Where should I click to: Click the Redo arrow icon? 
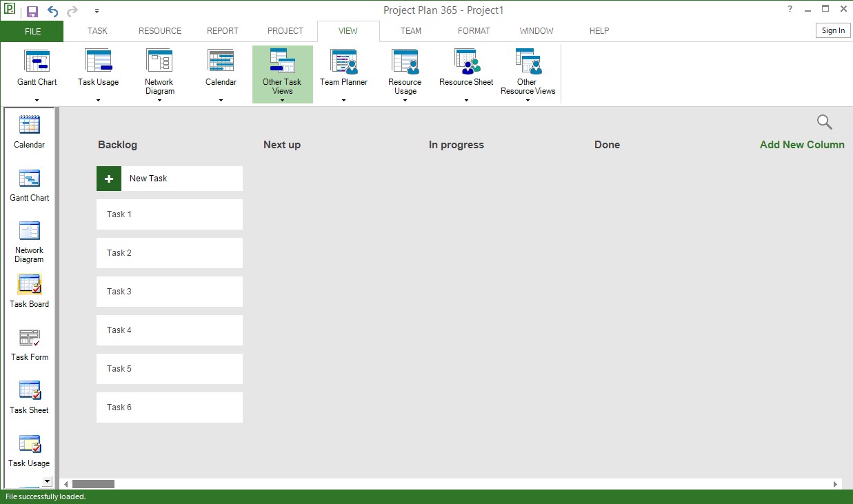pos(72,11)
